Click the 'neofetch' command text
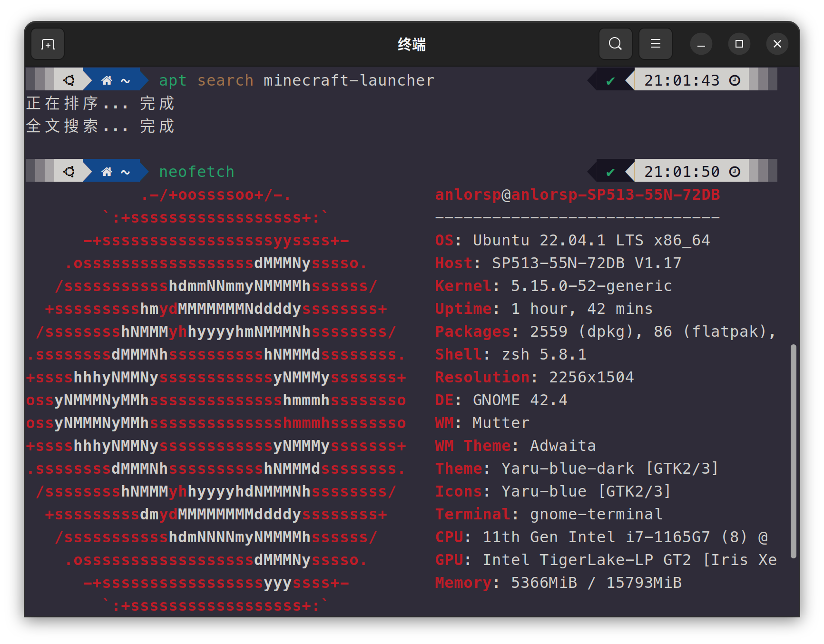 pyautogui.click(x=196, y=172)
